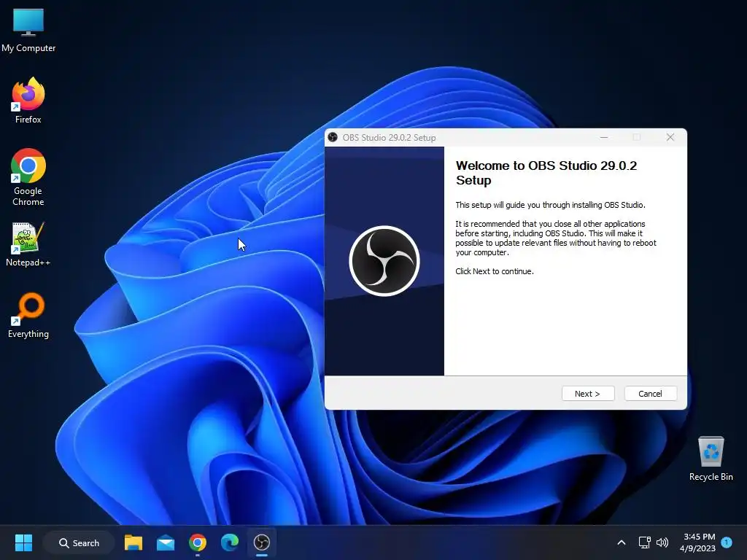
Task: Cancel the OBS Studio installation
Action: pos(650,393)
